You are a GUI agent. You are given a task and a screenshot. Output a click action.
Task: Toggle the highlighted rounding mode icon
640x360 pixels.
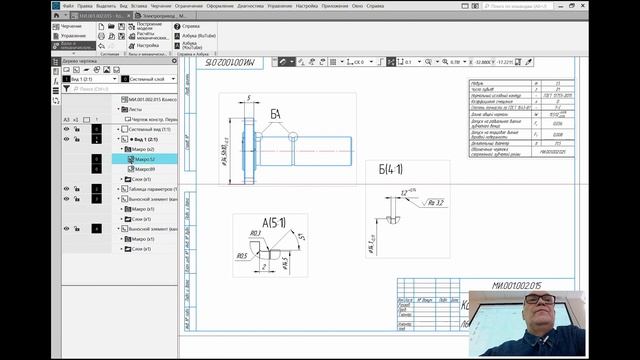[x=391, y=62]
